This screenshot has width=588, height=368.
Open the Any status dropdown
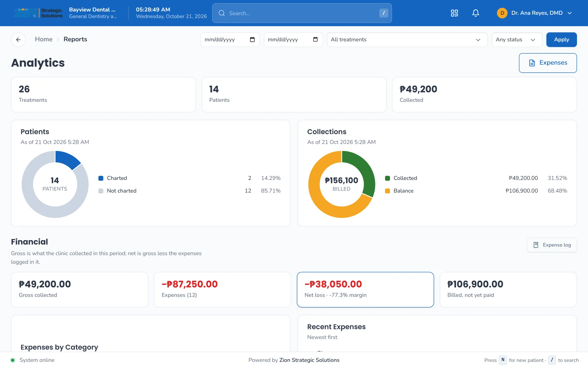tap(517, 40)
